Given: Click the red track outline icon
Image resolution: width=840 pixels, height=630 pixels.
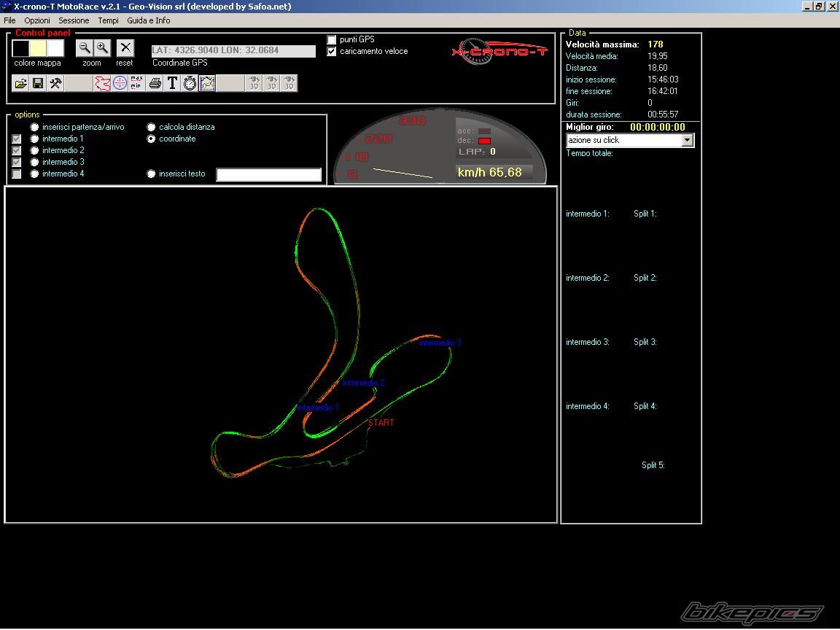Looking at the screenshot, I should 102,84.
